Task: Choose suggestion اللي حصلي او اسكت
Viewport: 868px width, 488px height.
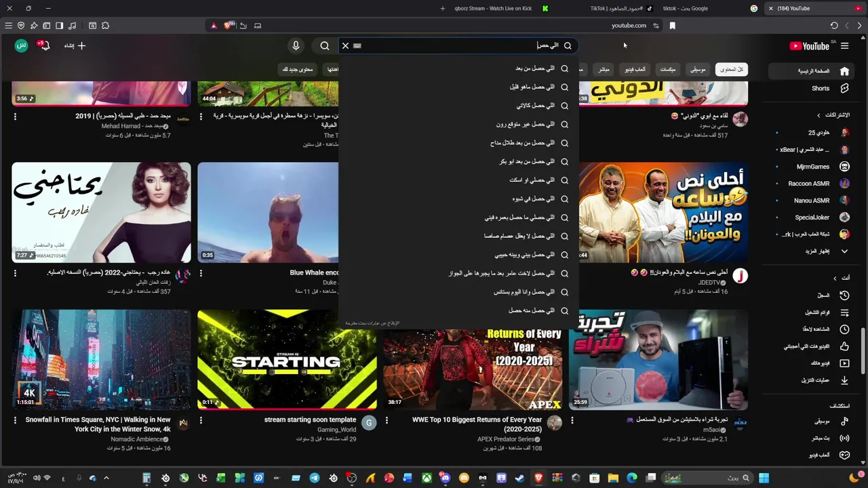Action: (x=459, y=180)
